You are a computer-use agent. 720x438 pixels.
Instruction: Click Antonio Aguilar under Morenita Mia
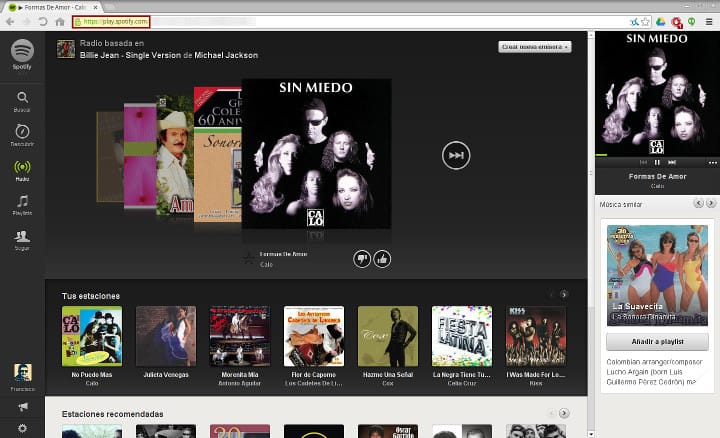[240, 383]
